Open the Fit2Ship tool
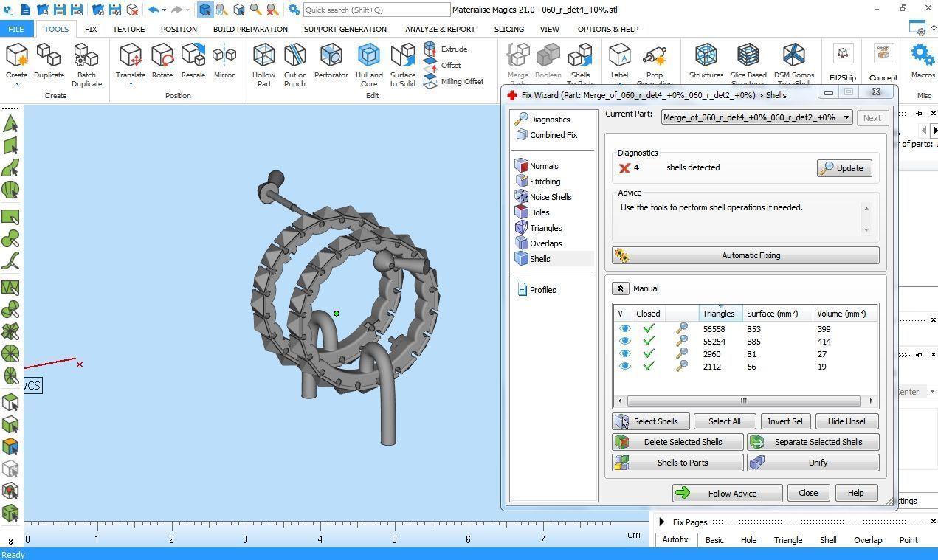The image size is (938, 560). (843, 63)
